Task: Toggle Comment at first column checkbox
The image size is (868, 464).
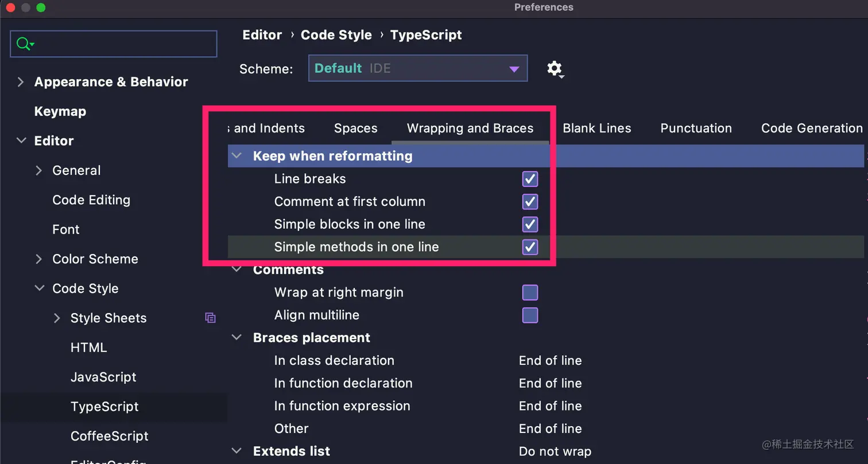Action: (x=530, y=202)
